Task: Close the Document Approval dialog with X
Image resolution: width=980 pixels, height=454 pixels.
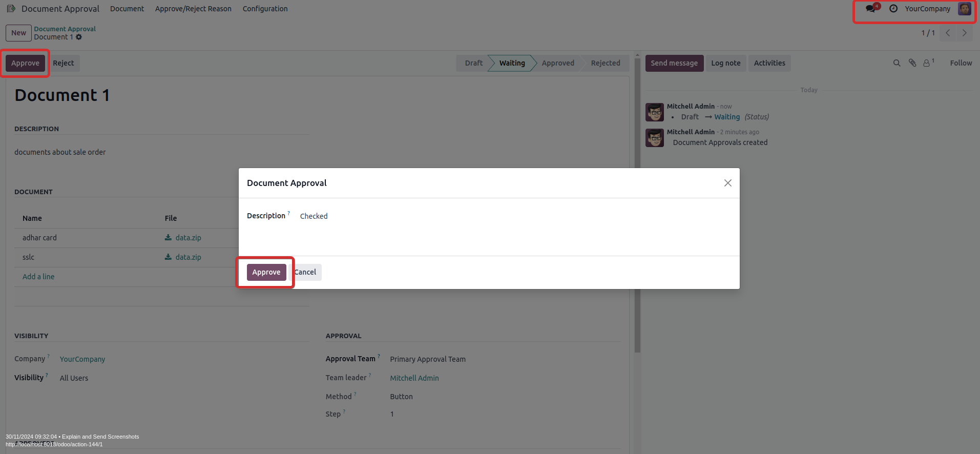Action: (x=727, y=183)
